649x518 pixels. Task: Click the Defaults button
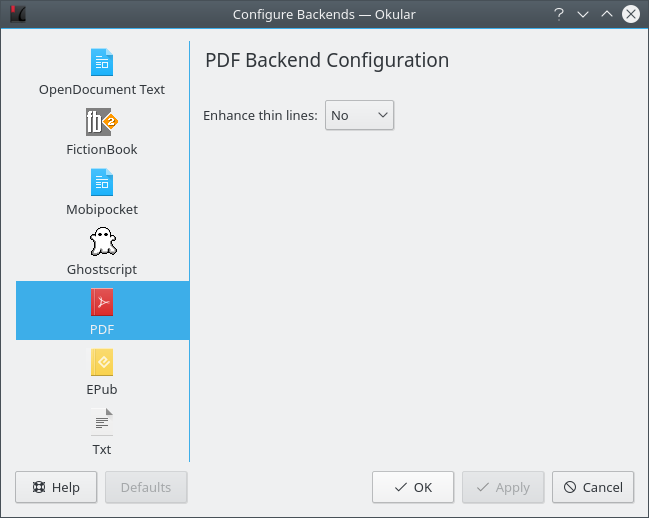[x=146, y=487]
